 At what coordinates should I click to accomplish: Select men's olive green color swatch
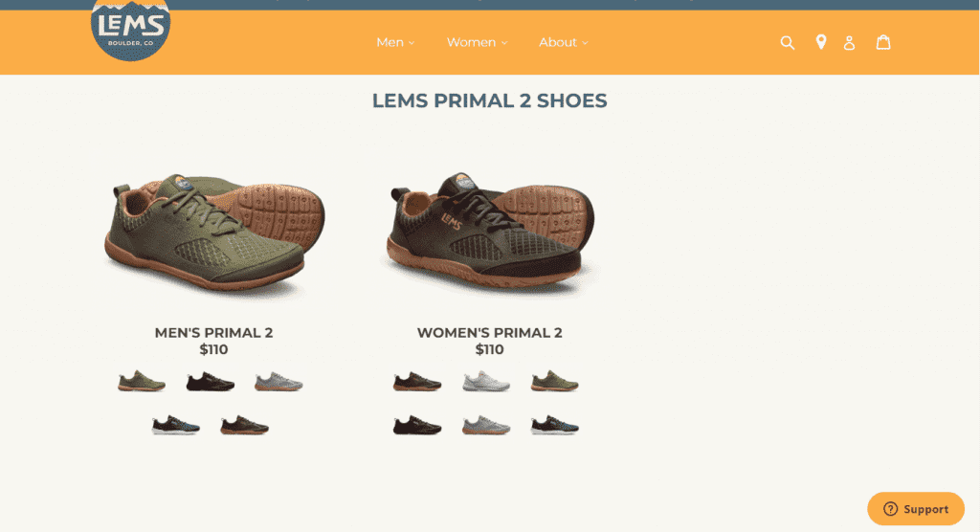[x=142, y=382]
